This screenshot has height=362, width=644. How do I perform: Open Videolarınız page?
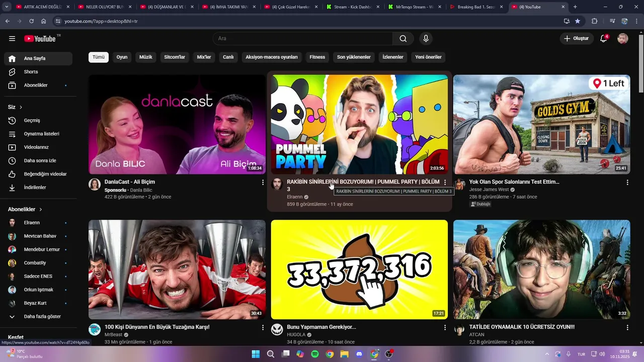coord(38,147)
